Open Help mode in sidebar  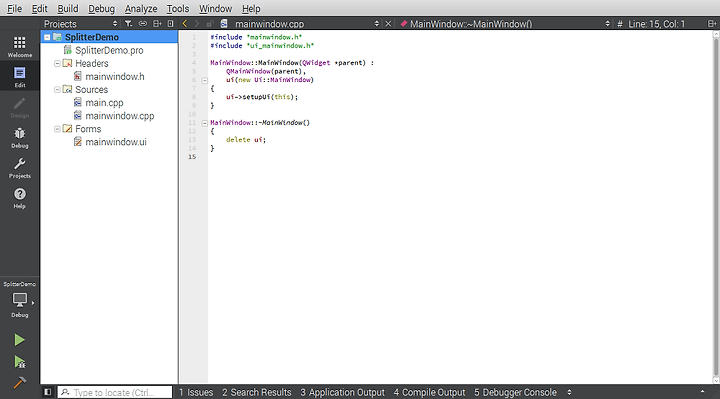(x=20, y=198)
